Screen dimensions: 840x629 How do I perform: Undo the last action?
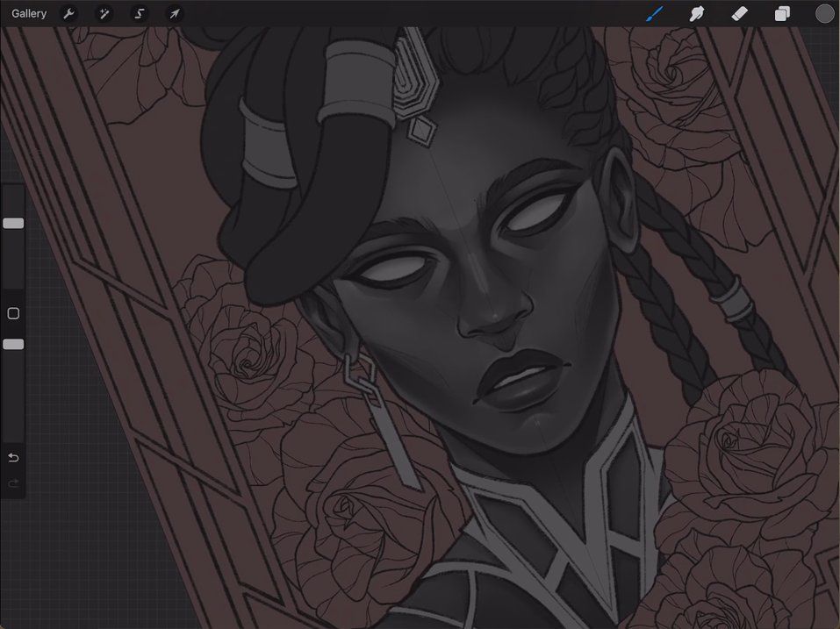click(x=13, y=458)
